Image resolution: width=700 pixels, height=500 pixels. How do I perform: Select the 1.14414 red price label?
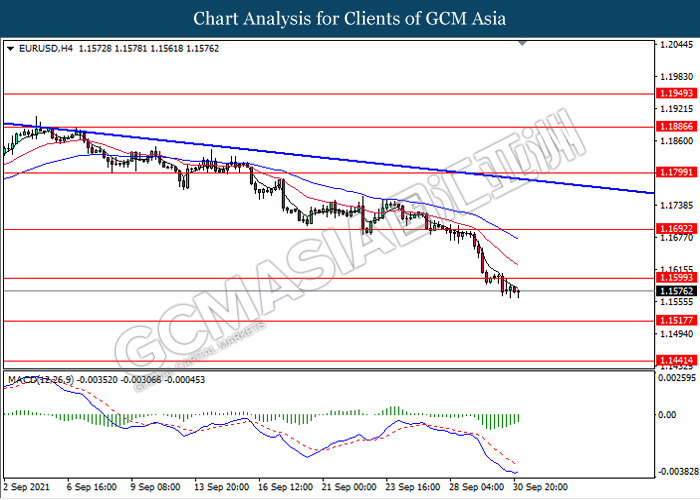click(x=676, y=360)
